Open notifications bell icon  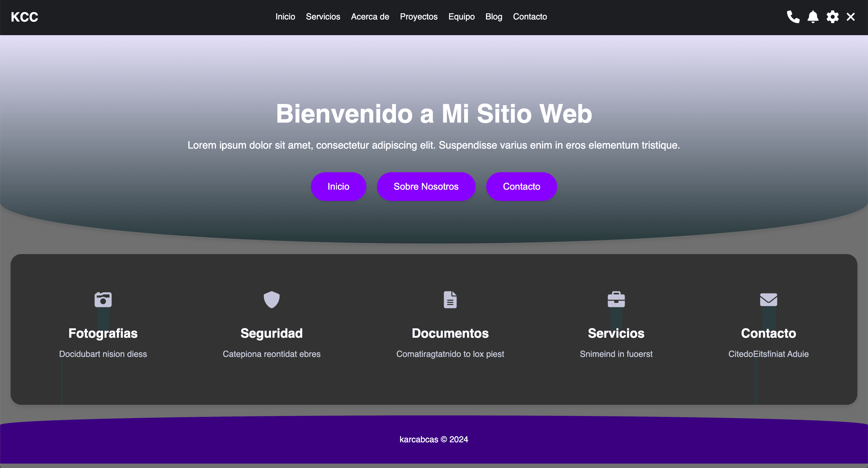(x=813, y=17)
